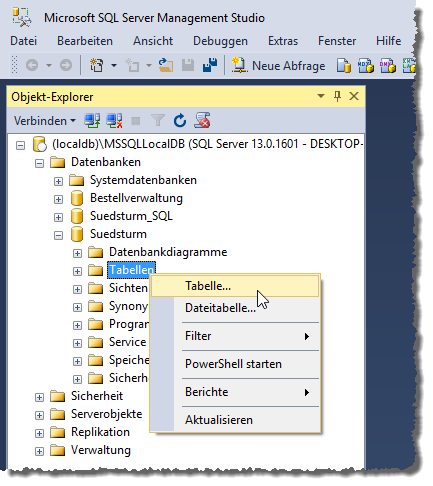The width and height of the screenshot is (433, 486).
Task: Expand the Systemdatenbanken folder
Action: pos(58,181)
